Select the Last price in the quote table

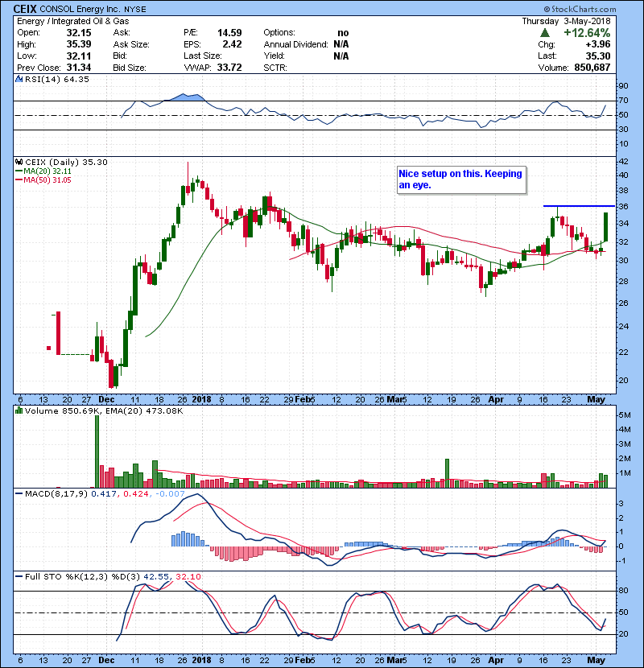click(598, 56)
